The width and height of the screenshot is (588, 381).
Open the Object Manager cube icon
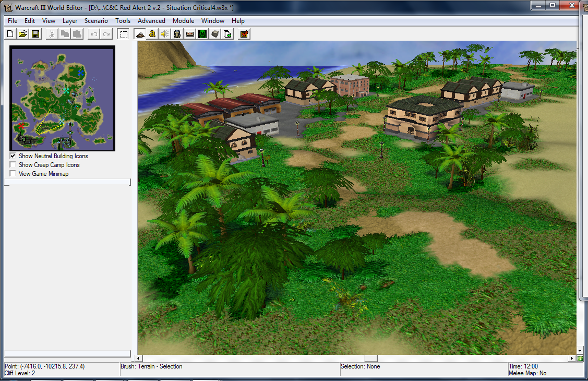click(215, 34)
